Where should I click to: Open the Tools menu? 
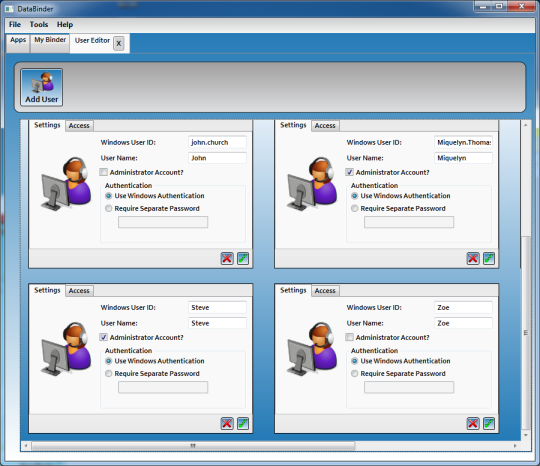tap(39, 24)
